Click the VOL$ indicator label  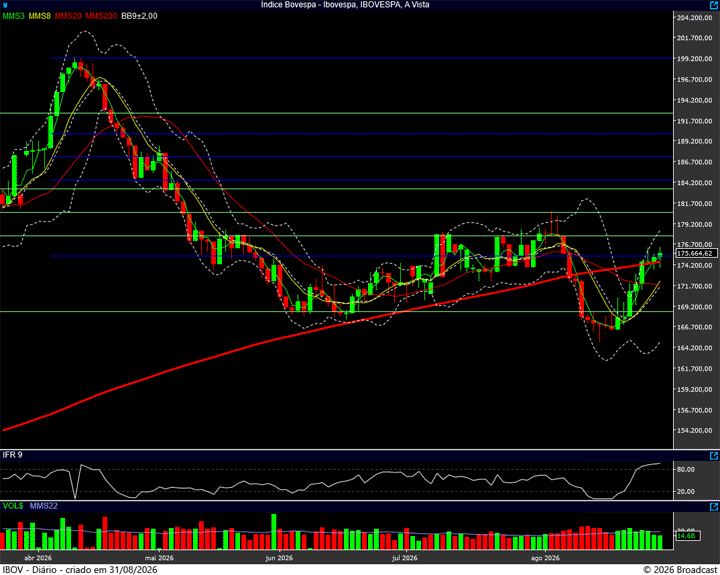pos(13,506)
